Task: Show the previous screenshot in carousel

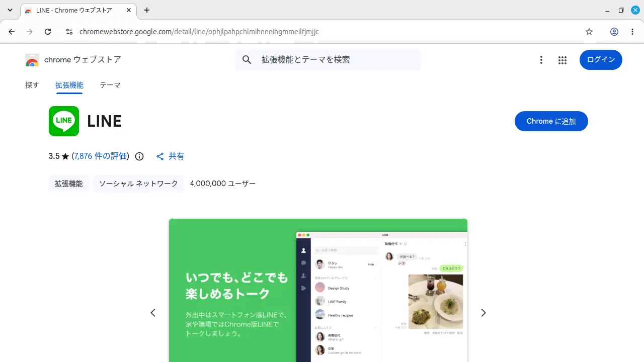Action: pyautogui.click(x=153, y=313)
